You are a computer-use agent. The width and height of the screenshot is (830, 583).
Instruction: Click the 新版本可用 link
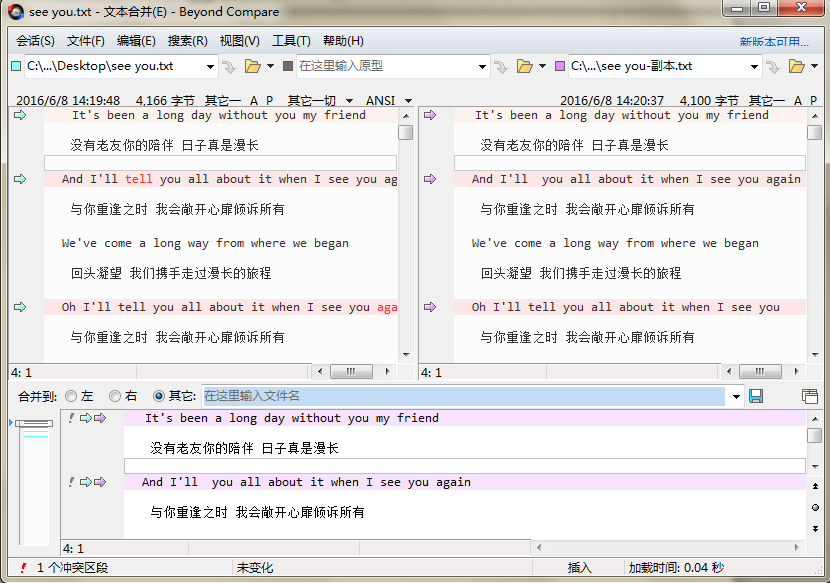pyautogui.click(x=773, y=42)
